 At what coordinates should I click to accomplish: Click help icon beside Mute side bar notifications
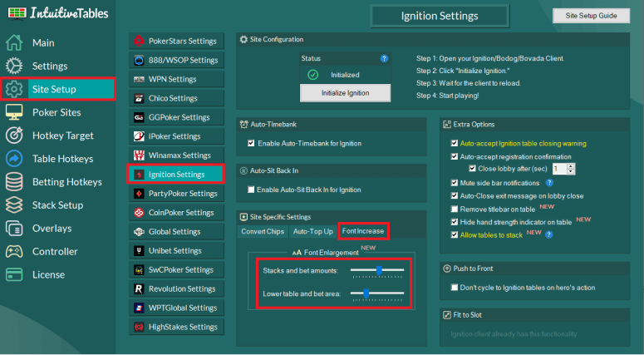[x=549, y=182]
